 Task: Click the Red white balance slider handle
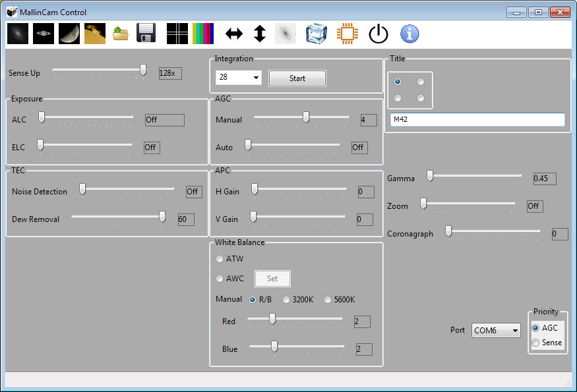click(x=272, y=319)
